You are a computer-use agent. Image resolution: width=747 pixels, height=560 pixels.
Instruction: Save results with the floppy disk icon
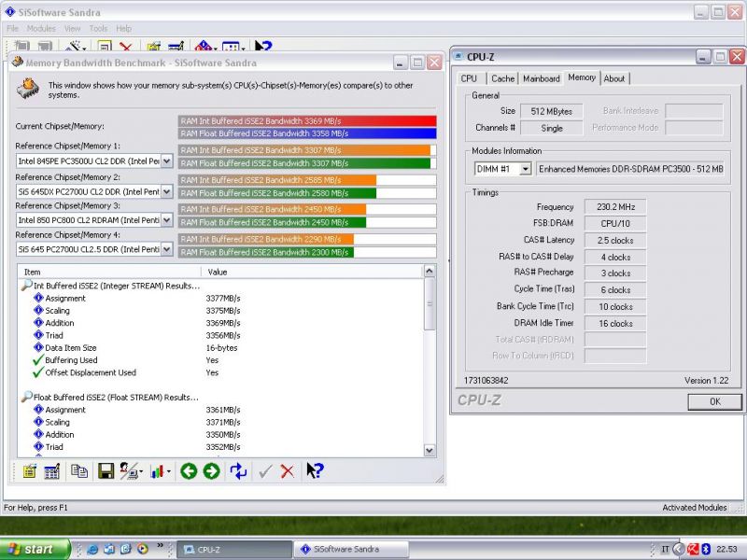point(106,471)
